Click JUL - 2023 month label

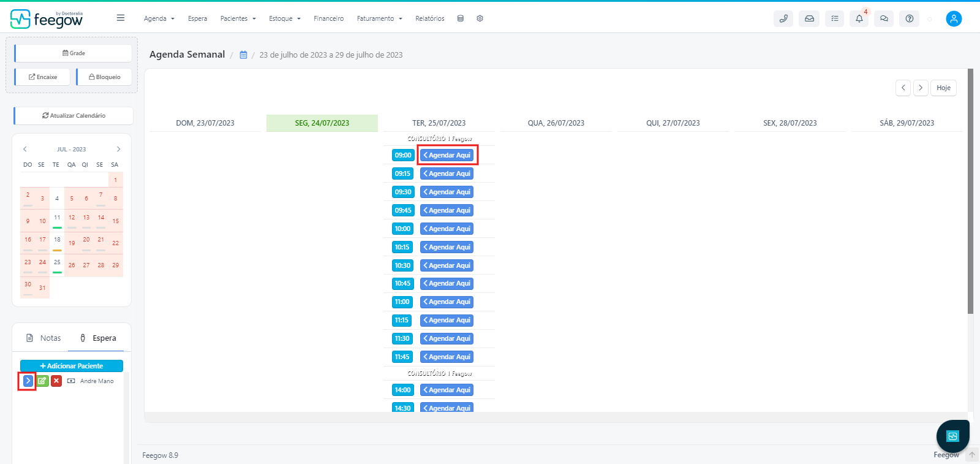coord(72,149)
